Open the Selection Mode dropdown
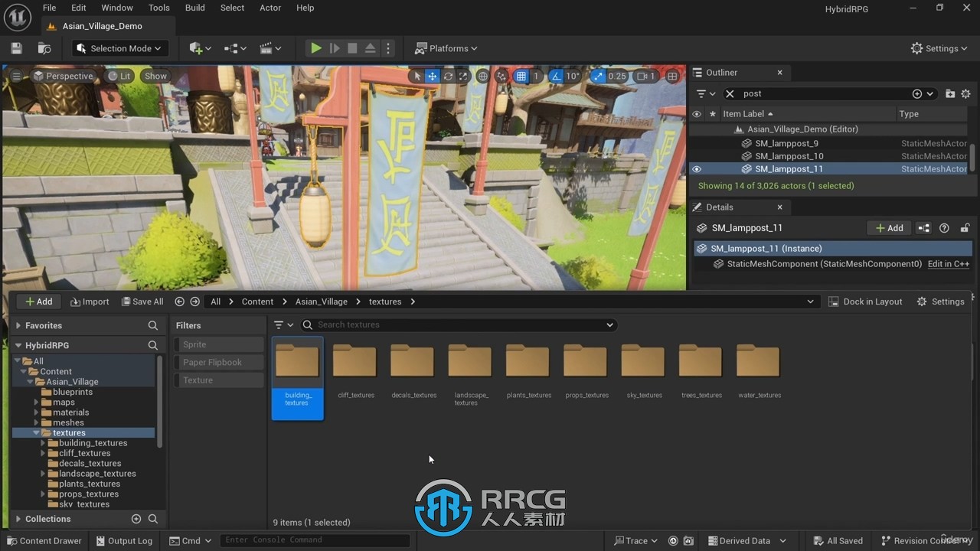Viewport: 980px width, 551px height. coord(120,48)
